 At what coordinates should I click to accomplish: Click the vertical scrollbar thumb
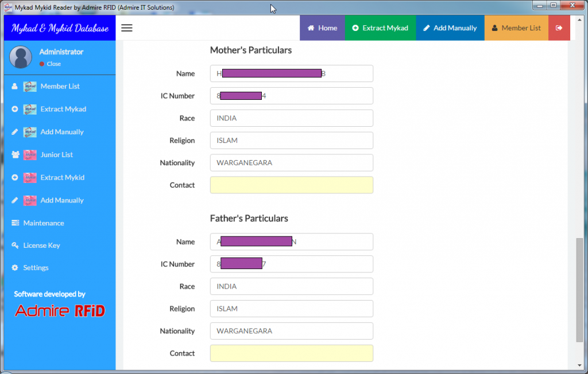click(x=579, y=290)
